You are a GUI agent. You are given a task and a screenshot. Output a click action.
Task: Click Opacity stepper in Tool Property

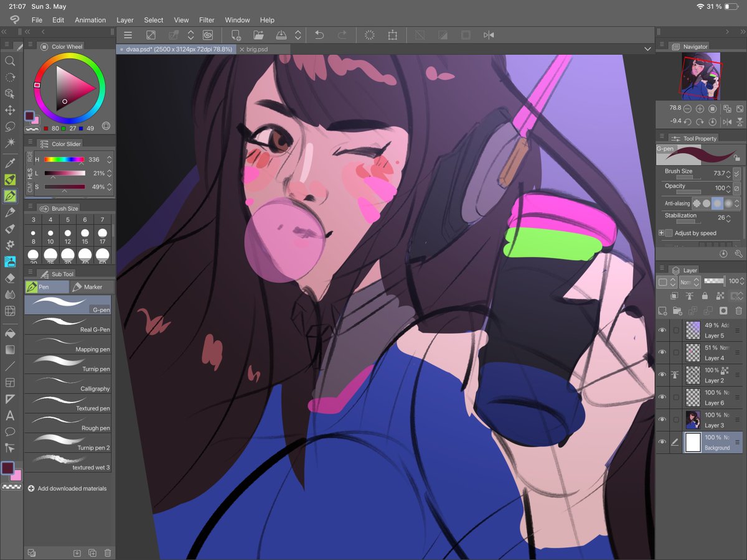point(729,188)
